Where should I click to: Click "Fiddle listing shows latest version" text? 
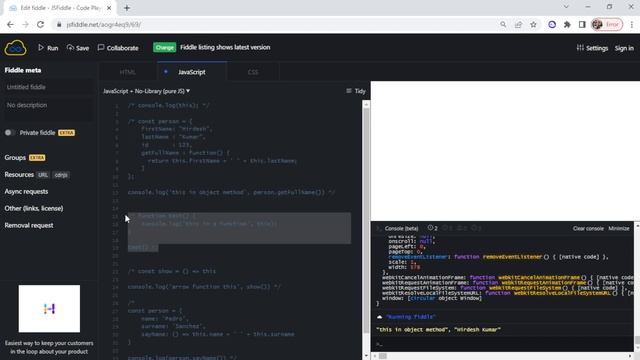225,47
